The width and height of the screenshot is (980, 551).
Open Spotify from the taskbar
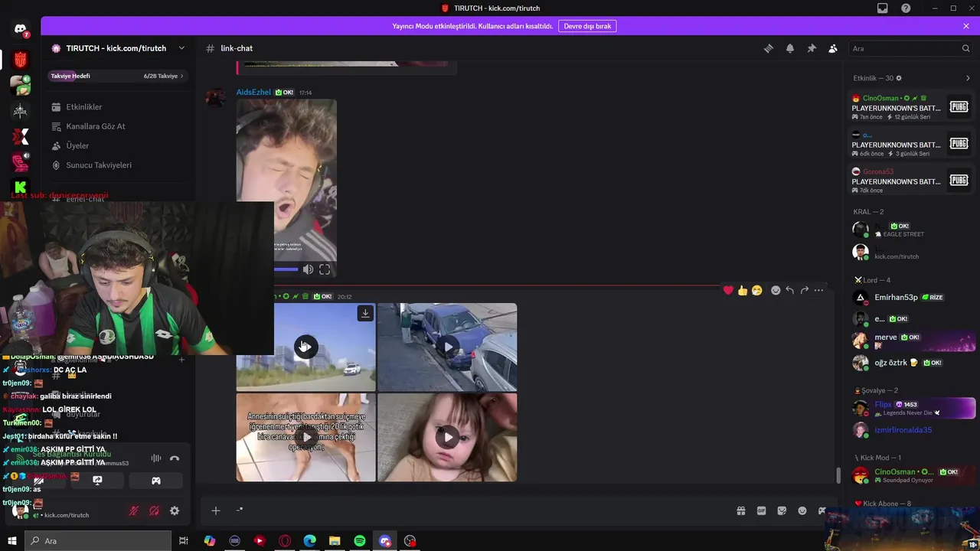click(360, 541)
